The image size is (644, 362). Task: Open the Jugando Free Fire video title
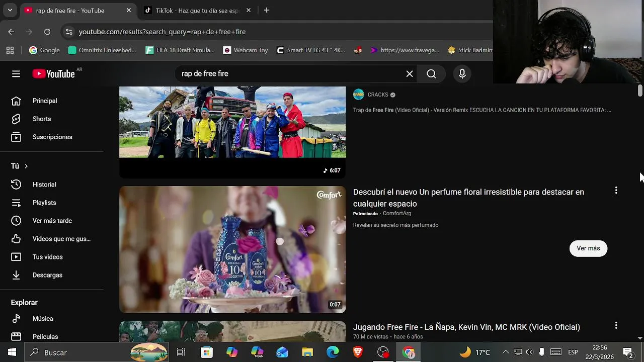point(466,327)
